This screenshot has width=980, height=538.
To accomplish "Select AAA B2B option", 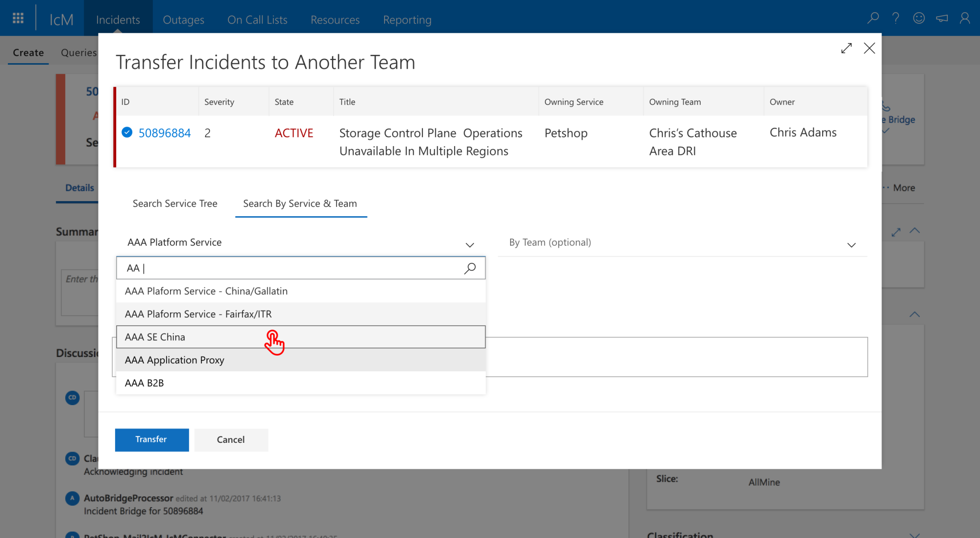I will pos(301,383).
